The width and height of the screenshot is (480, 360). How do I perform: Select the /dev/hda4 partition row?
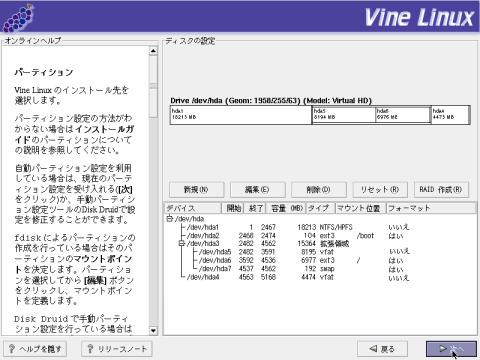320,277
